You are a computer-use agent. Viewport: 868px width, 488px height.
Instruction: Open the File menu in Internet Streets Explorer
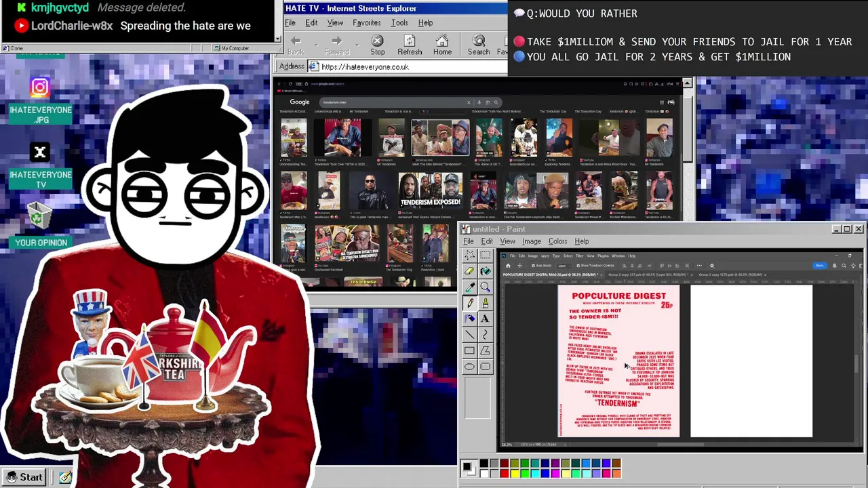point(290,23)
